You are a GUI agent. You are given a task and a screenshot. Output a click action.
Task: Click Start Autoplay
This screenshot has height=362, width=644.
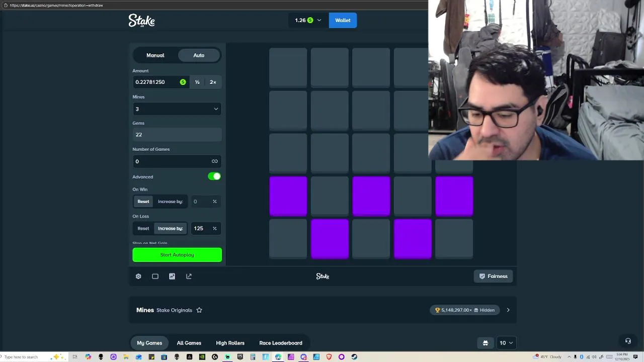point(177,255)
